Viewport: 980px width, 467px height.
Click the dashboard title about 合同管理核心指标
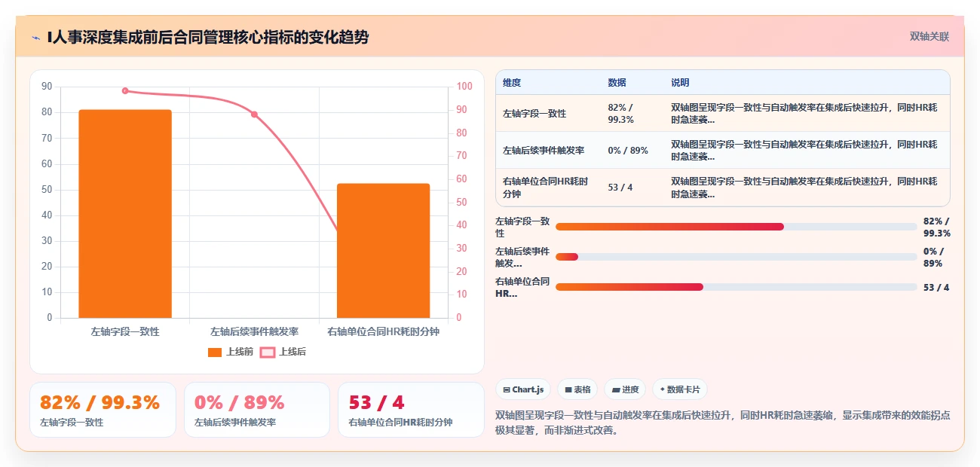[x=207, y=37]
